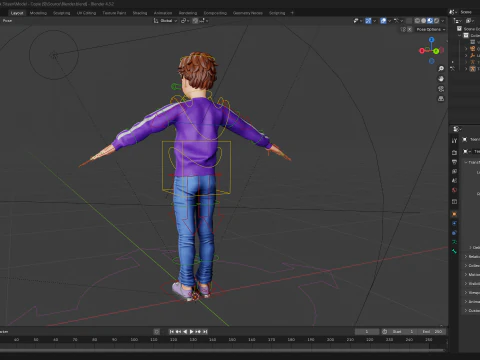This screenshot has width=480, height=360.
Task: Click the scene selector icon top right
Action: coord(452,12)
